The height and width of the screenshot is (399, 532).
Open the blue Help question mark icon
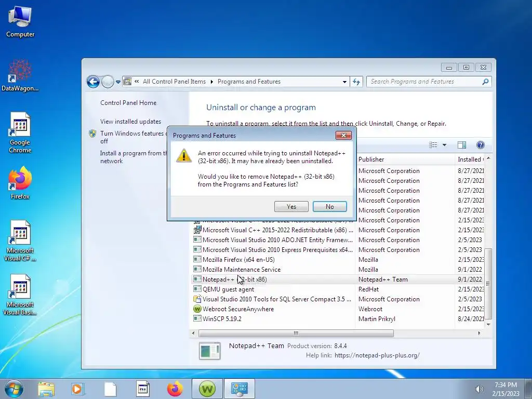click(x=481, y=145)
